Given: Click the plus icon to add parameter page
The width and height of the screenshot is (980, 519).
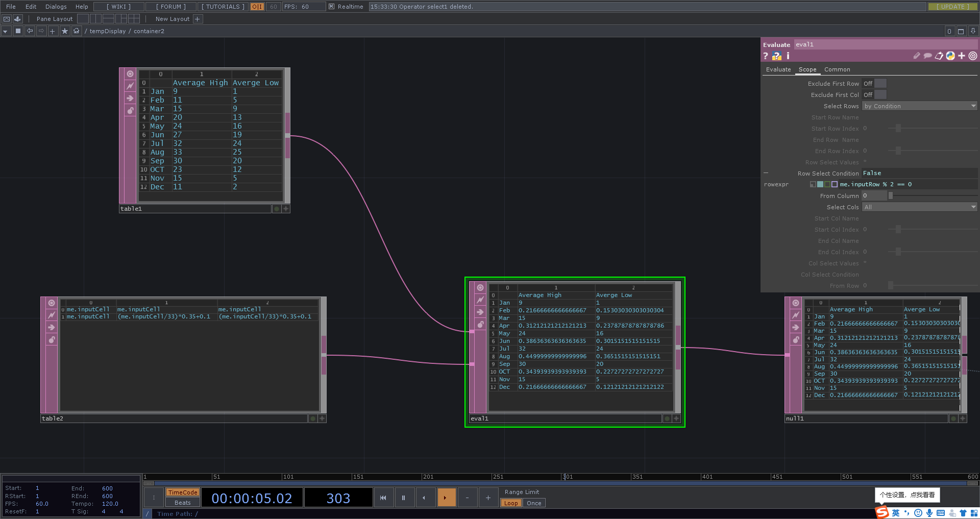Looking at the screenshot, I should click(x=961, y=56).
